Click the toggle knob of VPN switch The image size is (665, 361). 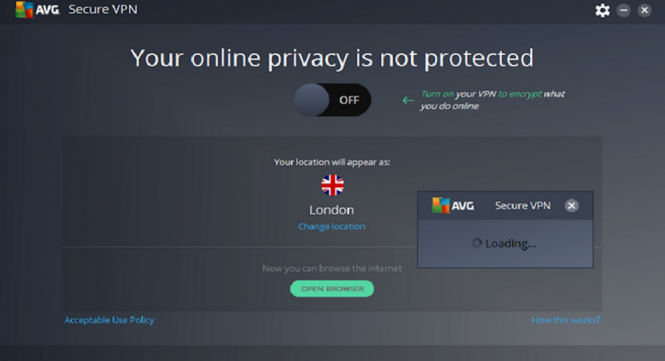(x=312, y=100)
